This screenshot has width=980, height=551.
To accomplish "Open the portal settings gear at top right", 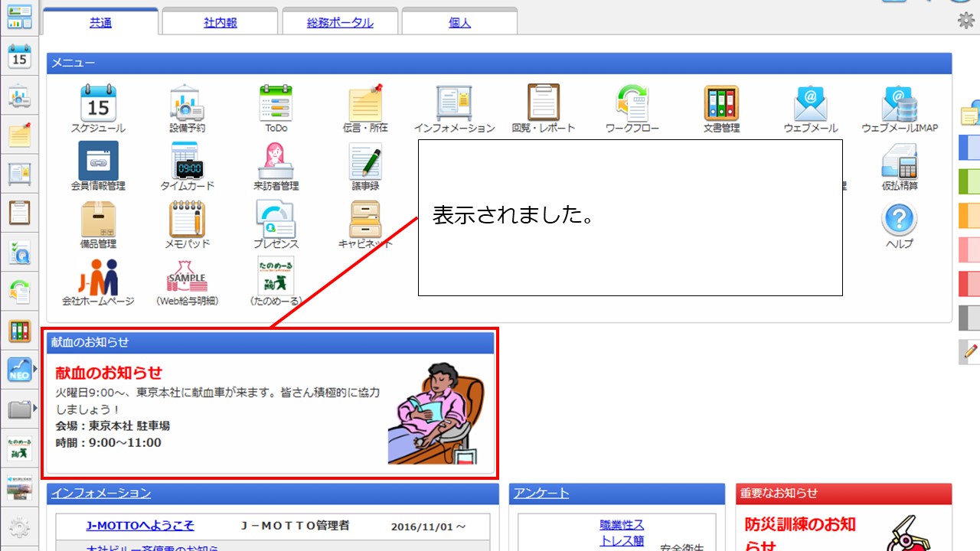I will click(966, 21).
